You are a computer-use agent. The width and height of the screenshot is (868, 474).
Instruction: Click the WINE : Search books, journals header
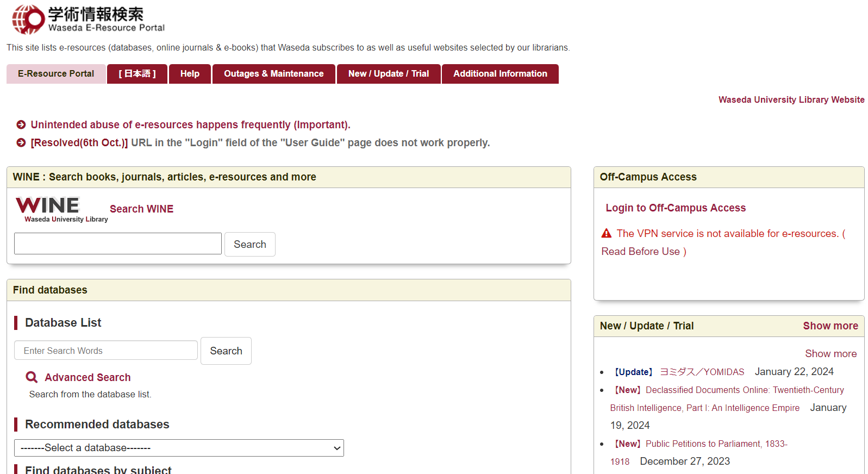coord(289,177)
